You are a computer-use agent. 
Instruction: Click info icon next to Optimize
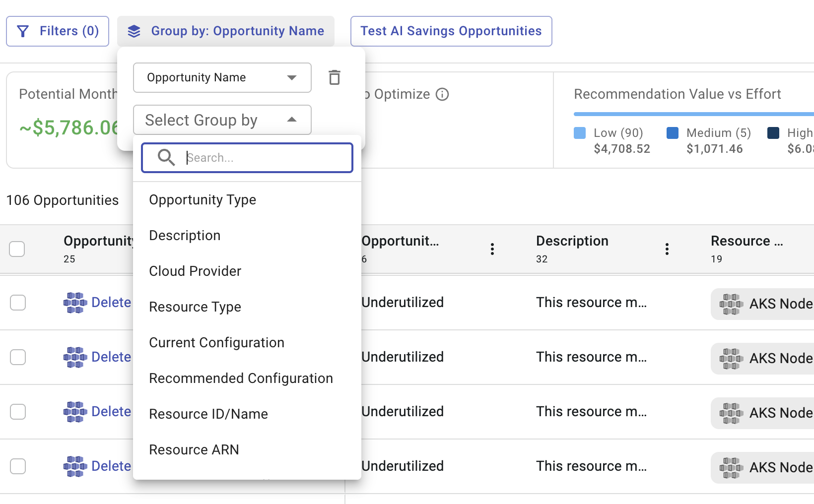click(442, 94)
